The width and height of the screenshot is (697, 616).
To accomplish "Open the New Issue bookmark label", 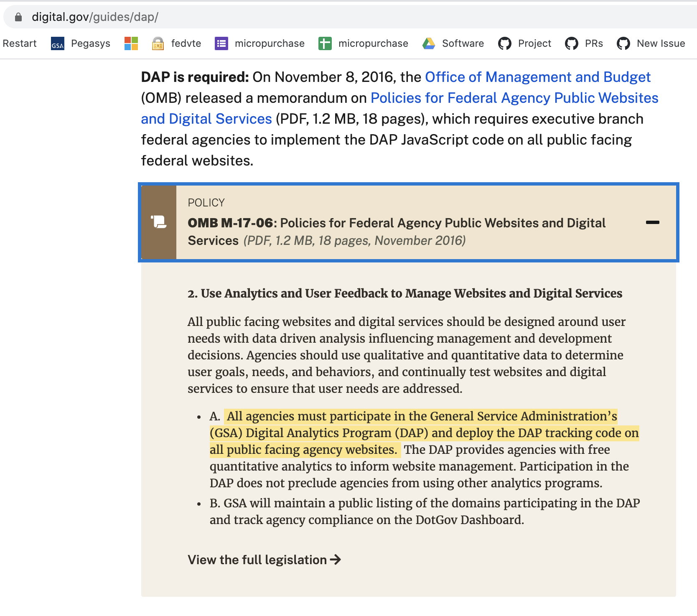I will [661, 43].
